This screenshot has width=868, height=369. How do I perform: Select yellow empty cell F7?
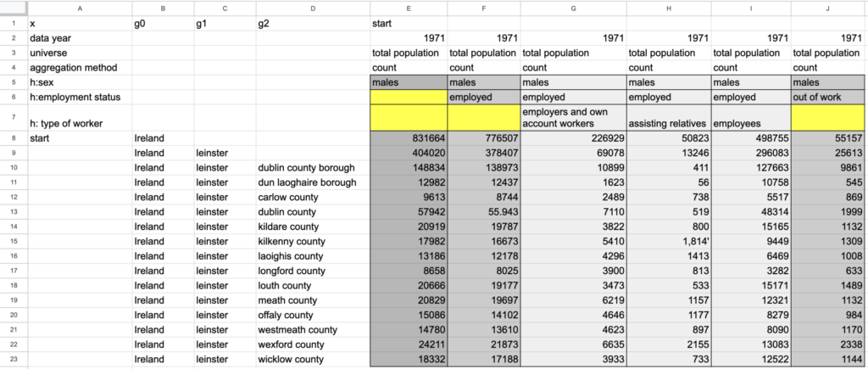pos(484,118)
